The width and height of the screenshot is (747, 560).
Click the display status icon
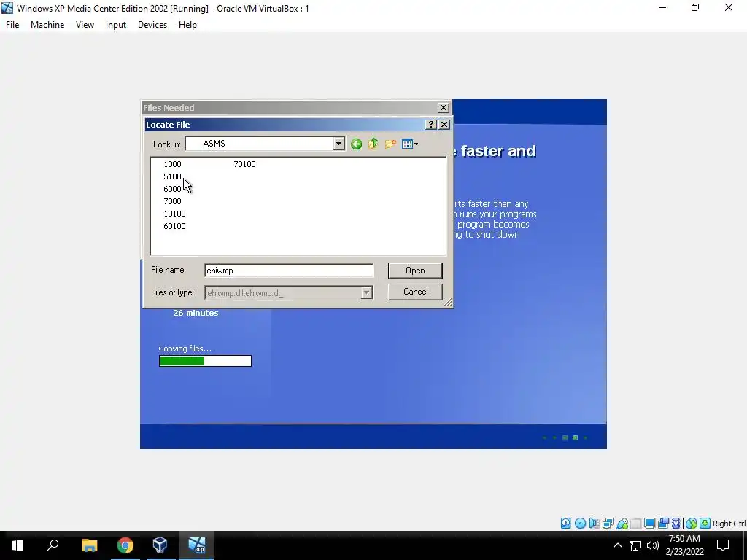click(x=649, y=524)
